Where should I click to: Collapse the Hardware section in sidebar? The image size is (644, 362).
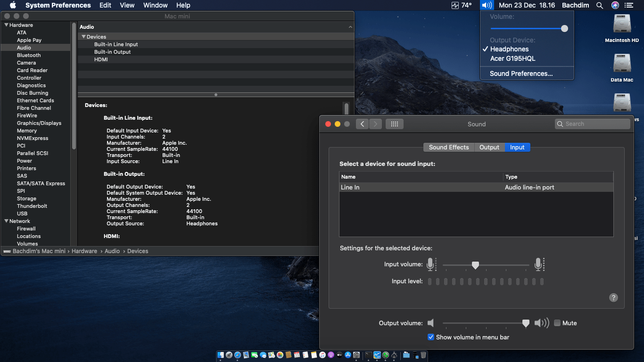click(x=6, y=25)
